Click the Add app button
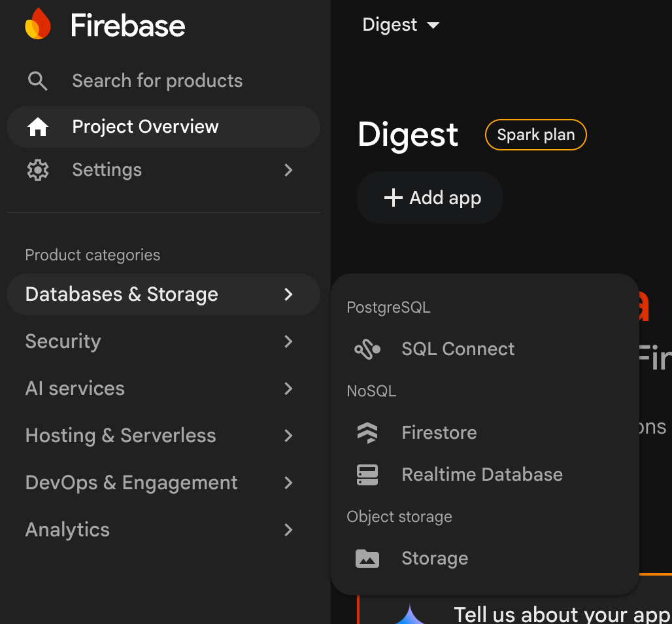 pyautogui.click(x=429, y=198)
